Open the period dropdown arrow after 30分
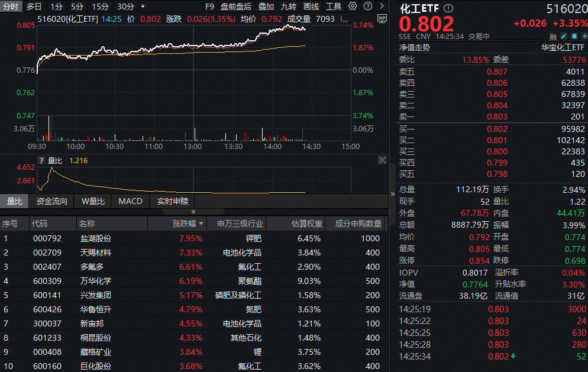The image size is (588, 372). click(143, 7)
